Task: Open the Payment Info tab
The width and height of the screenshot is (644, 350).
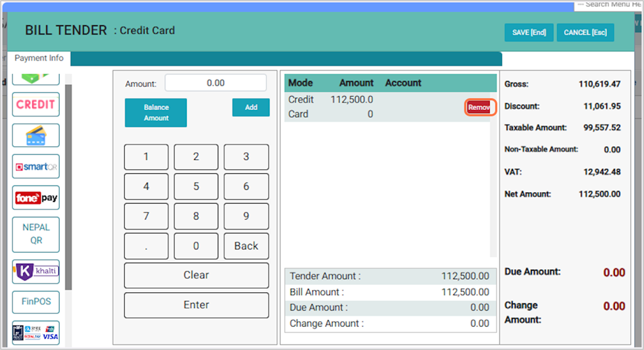Action: pyautogui.click(x=39, y=58)
